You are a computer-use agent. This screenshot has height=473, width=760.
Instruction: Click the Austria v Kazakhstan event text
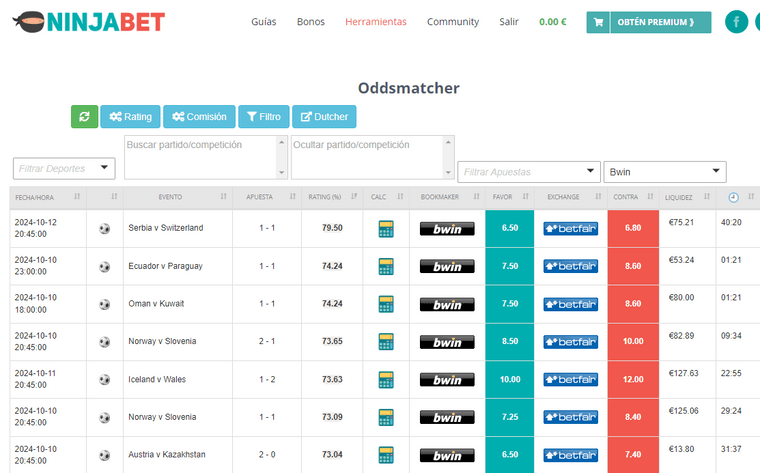167,455
